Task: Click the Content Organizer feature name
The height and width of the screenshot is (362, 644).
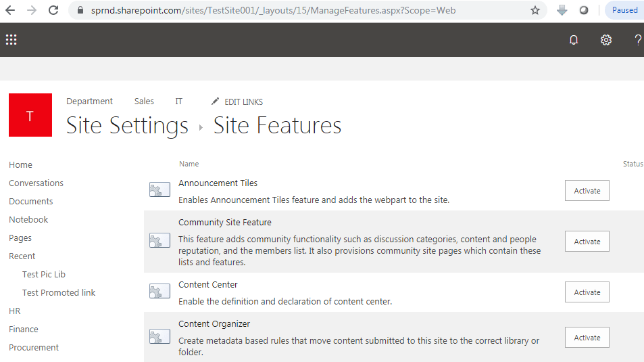Action: click(214, 324)
